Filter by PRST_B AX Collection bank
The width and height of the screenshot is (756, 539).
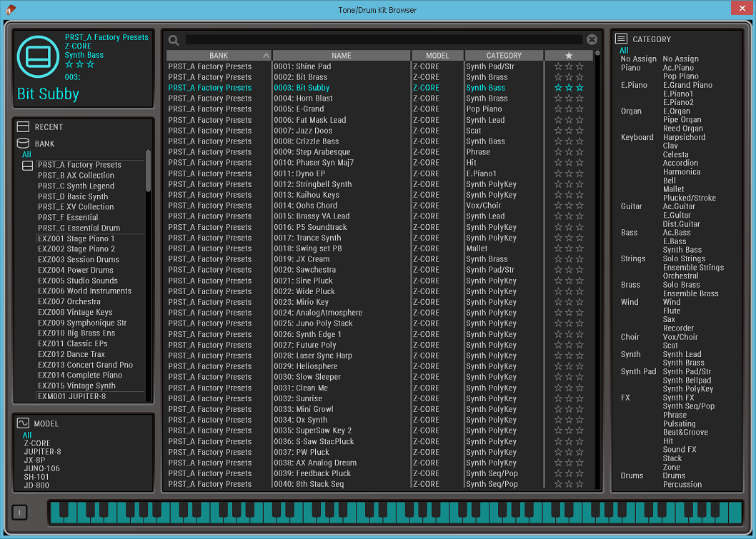tap(76, 176)
